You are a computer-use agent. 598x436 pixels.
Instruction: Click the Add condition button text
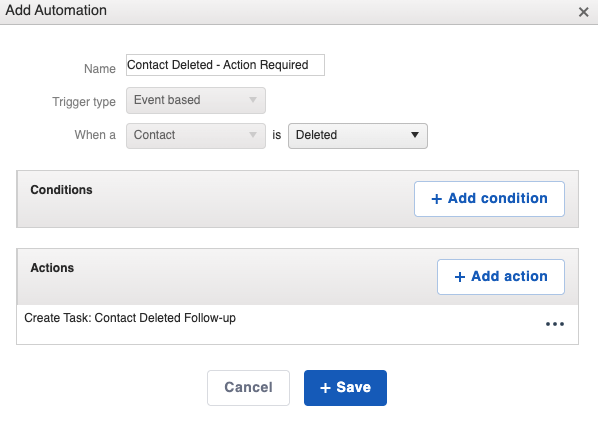click(497, 198)
